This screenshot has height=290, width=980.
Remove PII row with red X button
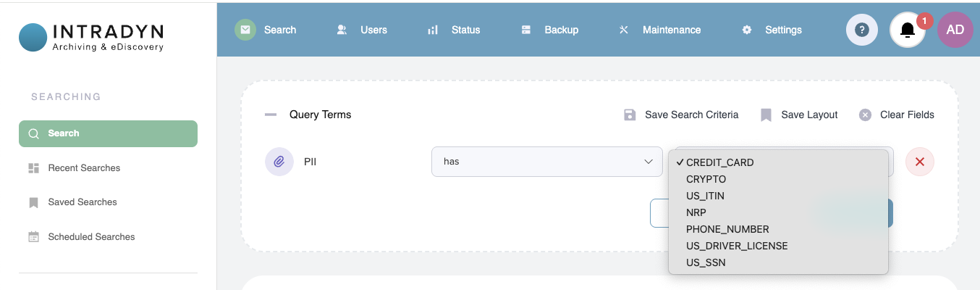pos(919,162)
